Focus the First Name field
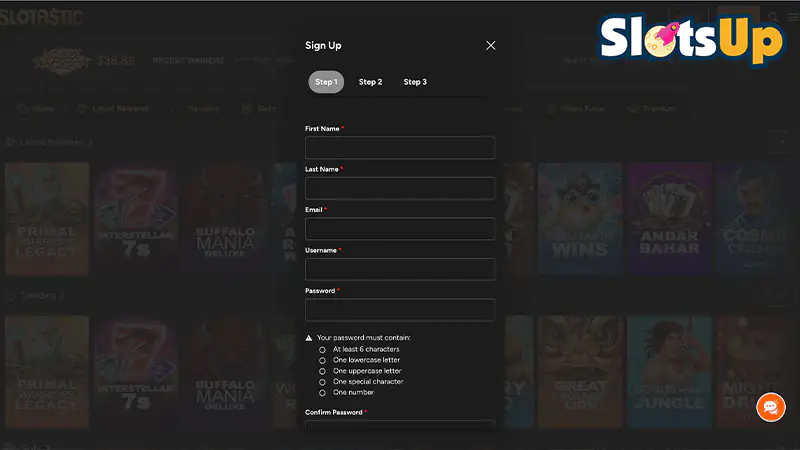The image size is (800, 450). (x=400, y=147)
